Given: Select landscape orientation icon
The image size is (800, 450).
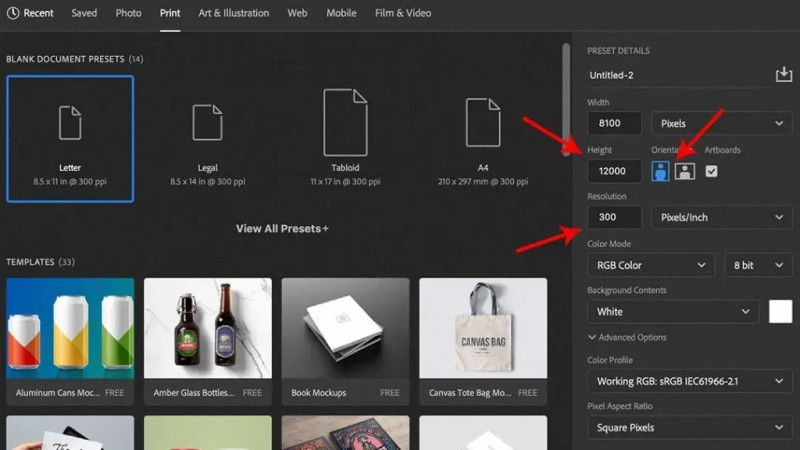Looking at the screenshot, I should (684, 171).
